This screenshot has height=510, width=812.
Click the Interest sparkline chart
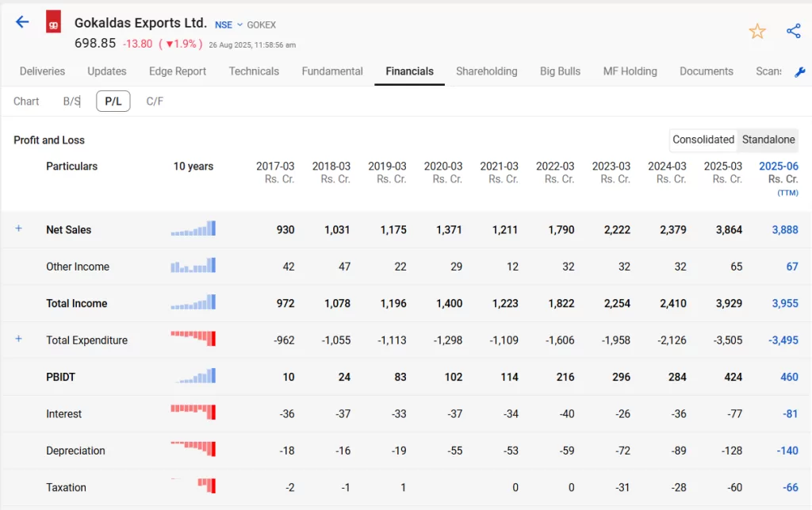pos(193,412)
